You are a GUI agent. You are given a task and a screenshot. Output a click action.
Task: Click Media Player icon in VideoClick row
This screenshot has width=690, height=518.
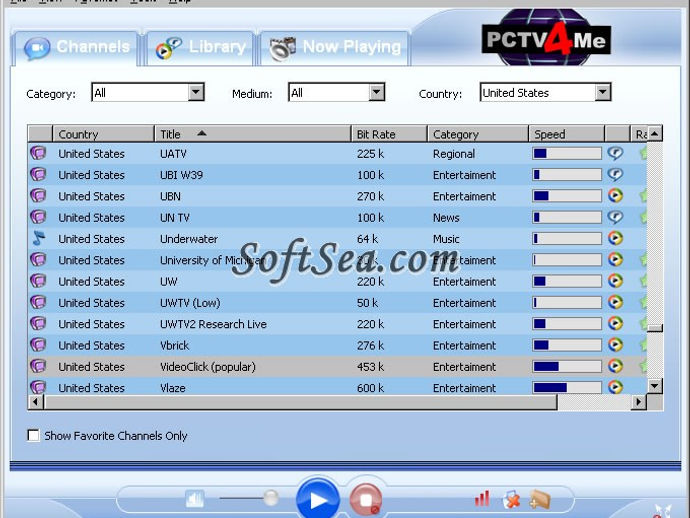point(615,366)
